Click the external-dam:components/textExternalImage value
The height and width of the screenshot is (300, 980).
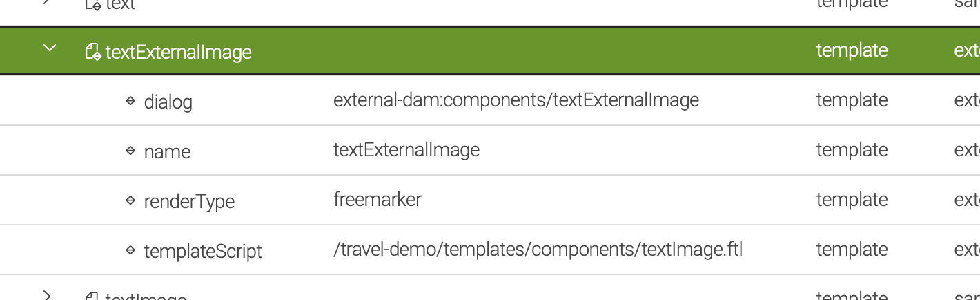(516, 100)
